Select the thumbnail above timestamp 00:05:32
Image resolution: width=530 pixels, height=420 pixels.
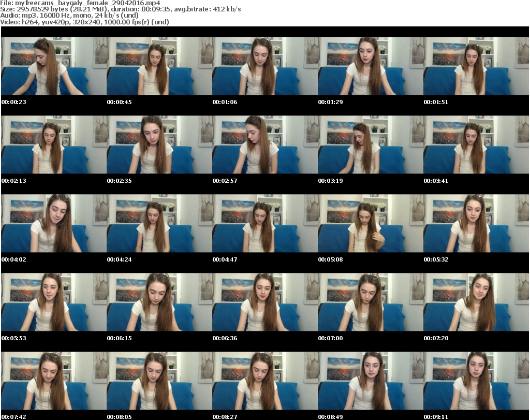tap(476, 224)
